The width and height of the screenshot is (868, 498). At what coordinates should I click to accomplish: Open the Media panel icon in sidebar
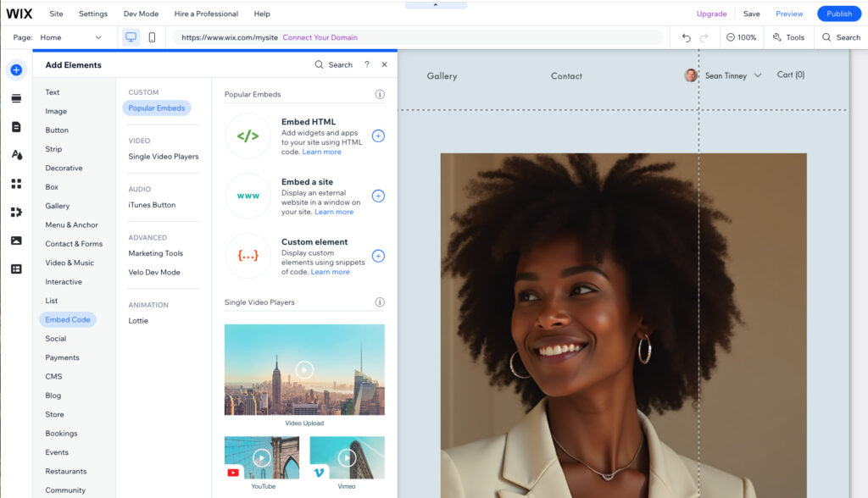[16, 240]
